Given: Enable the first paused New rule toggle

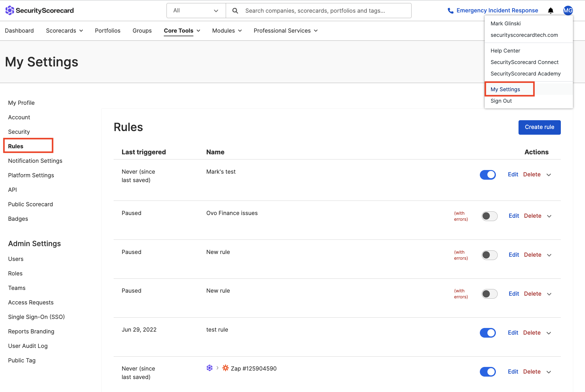Looking at the screenshot, I should [x=490, y=255].
